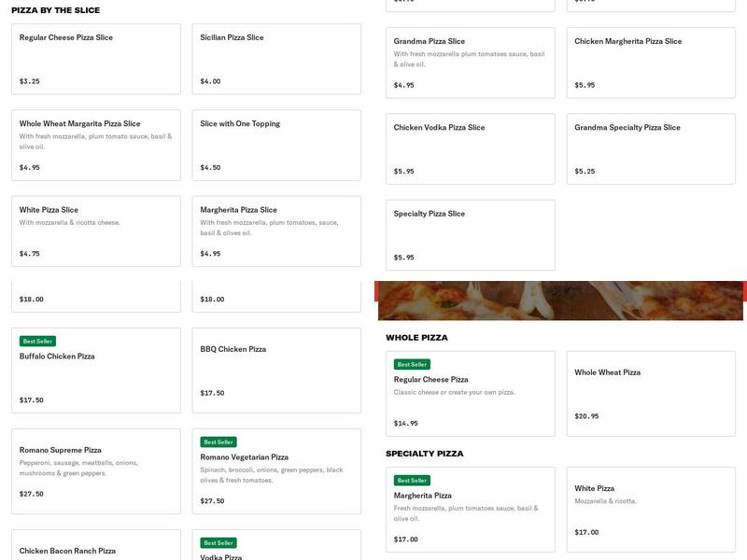Open the White Pizza in Specialty Pizza section
The image size is (747, 560).
(x=649, y=504)
